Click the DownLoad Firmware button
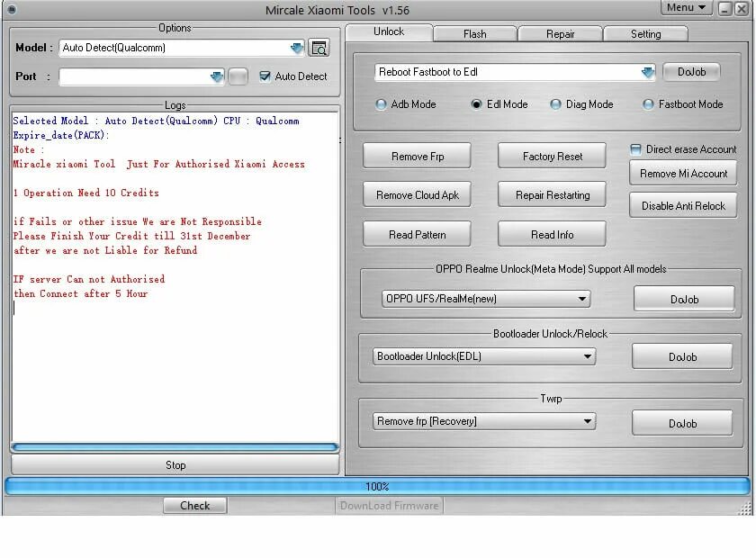Image resolution: width=756 pixels, height=558 pixels. click(x=389, y=506)
